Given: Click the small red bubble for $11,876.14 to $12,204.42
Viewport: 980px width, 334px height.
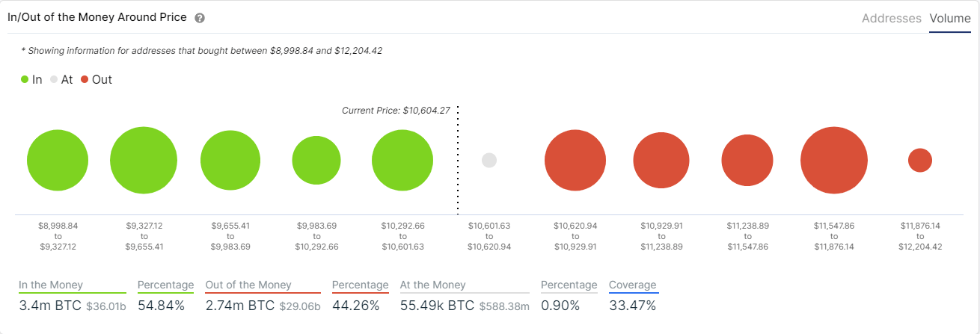Looking at the screenshot, I should pos(920,161).
